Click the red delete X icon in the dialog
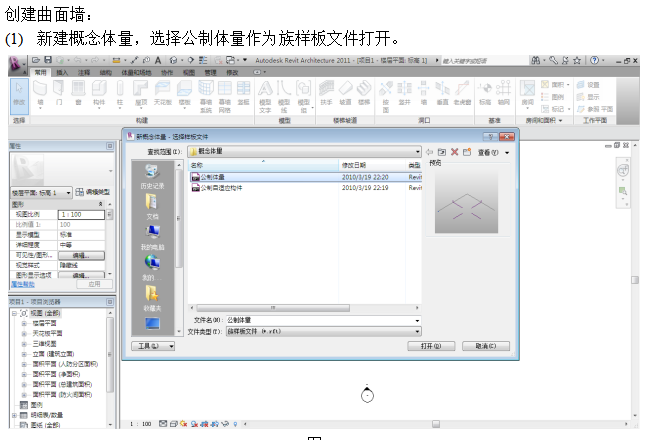 point(454,151)
